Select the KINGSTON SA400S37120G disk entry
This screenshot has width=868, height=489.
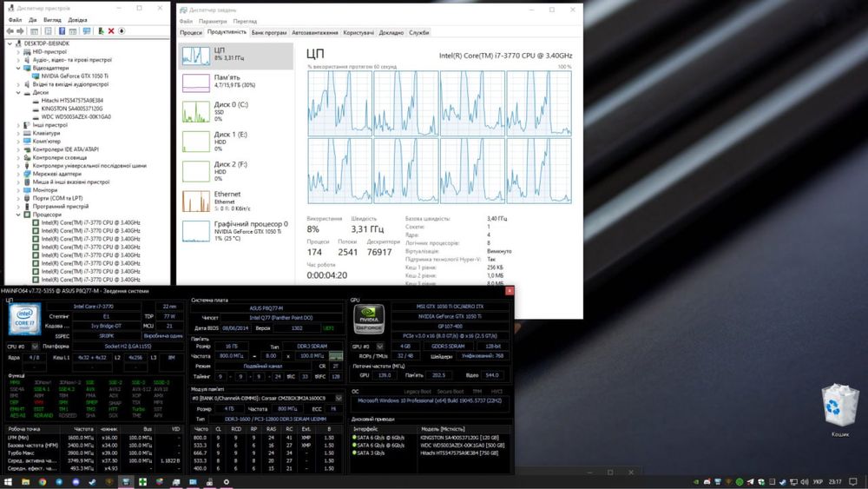click(71, 109)
